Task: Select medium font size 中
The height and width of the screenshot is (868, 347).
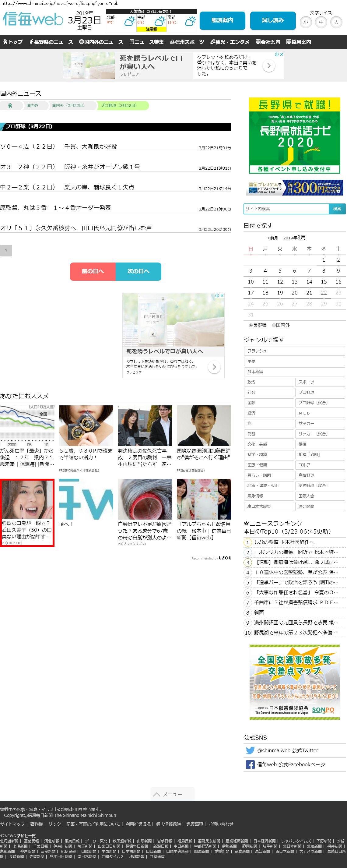Action: point(321,22)
